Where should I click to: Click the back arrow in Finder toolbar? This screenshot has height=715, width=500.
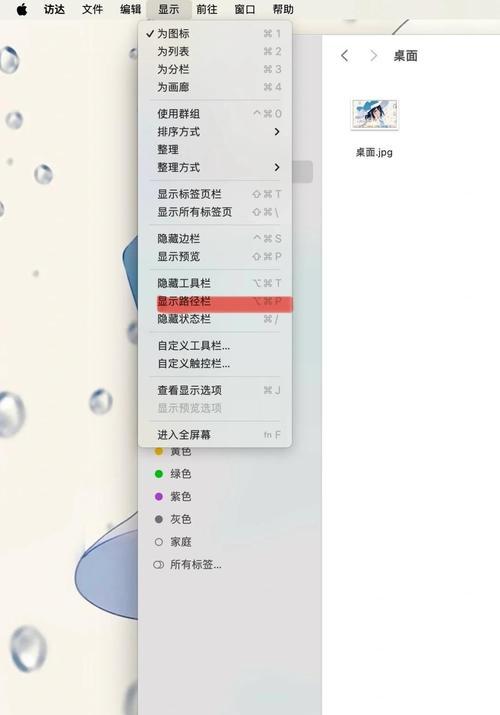[345, 56]
